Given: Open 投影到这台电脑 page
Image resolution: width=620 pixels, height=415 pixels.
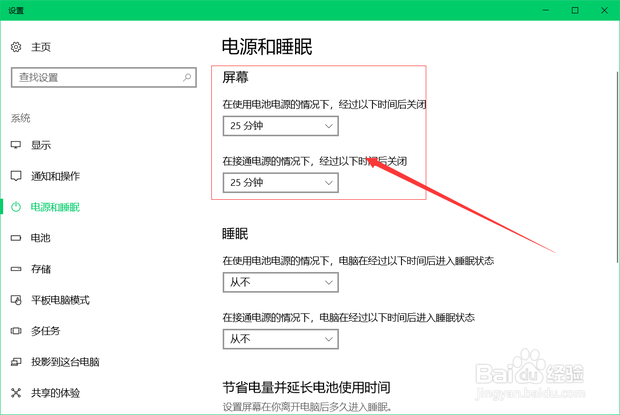Looking at the screenshot, I should [65, 362].
